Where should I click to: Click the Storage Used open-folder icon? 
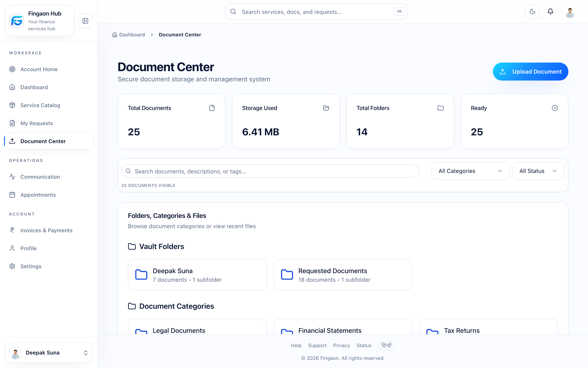click(x=326, y=108)
